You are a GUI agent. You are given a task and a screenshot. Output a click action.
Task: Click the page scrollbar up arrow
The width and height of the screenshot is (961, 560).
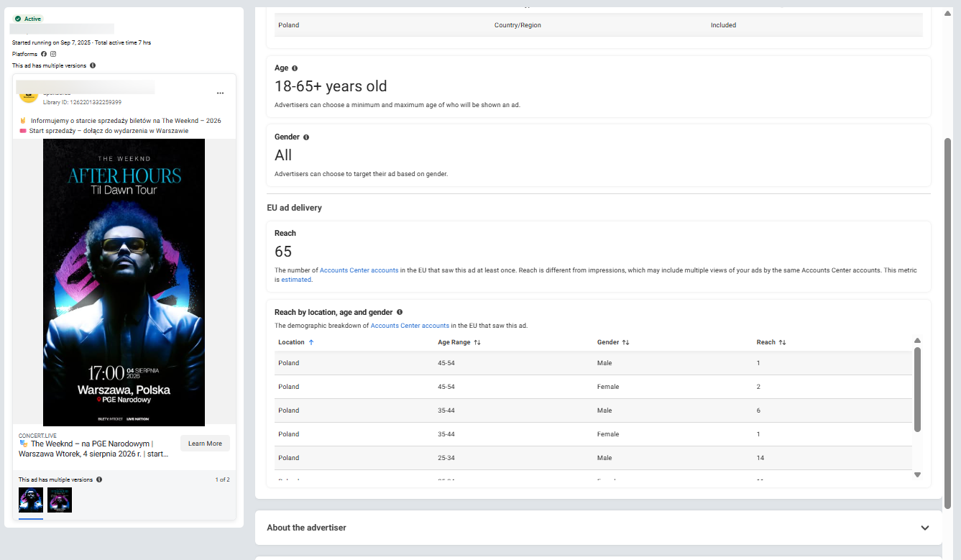947,13
